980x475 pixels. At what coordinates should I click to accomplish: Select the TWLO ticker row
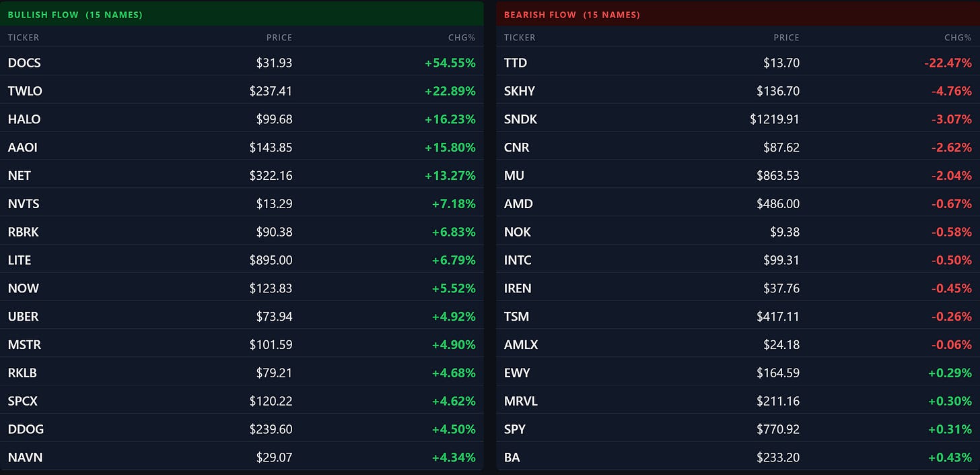(x=242, y=91)
